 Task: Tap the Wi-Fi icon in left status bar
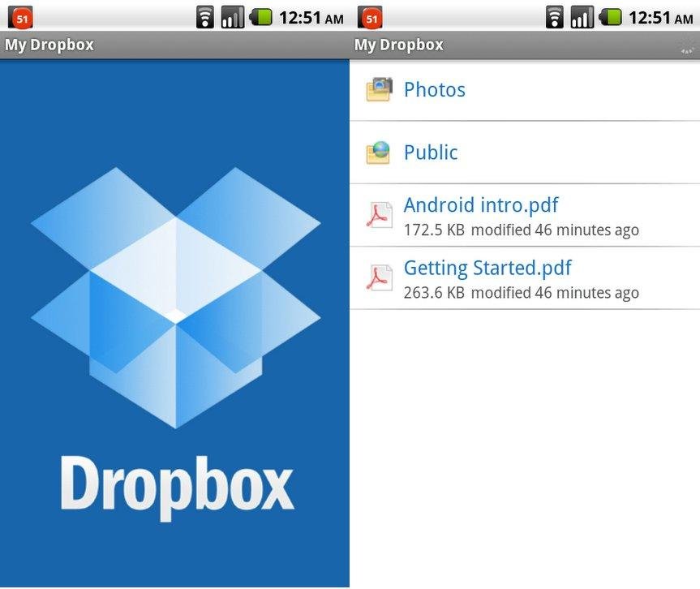tap(205, 18)
